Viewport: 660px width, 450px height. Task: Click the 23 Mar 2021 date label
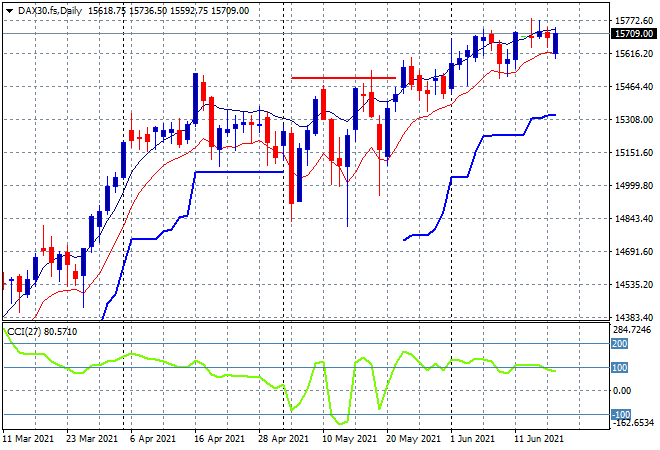92,439
